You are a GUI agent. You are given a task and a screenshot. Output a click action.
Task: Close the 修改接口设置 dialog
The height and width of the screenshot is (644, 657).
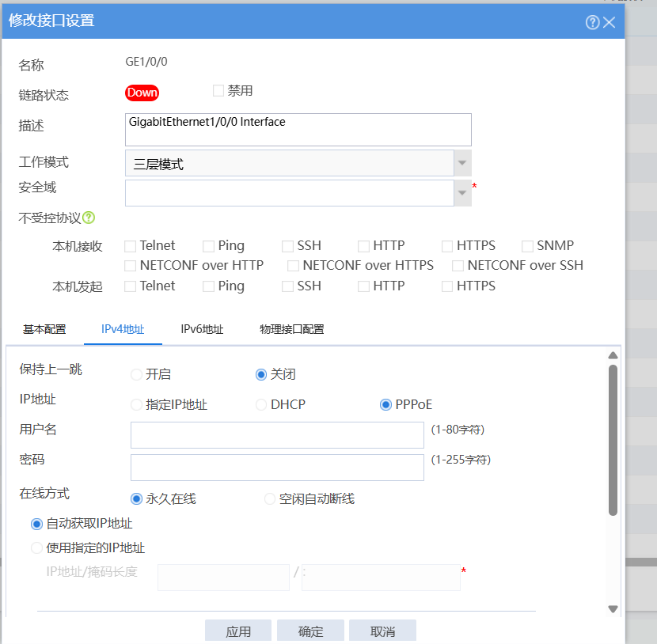coord(610,22)
